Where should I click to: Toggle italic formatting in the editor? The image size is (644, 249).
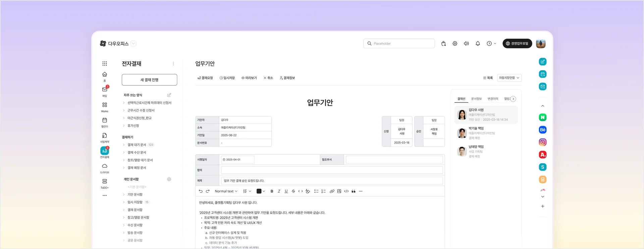pyautogui.click(x=279, y=191)
